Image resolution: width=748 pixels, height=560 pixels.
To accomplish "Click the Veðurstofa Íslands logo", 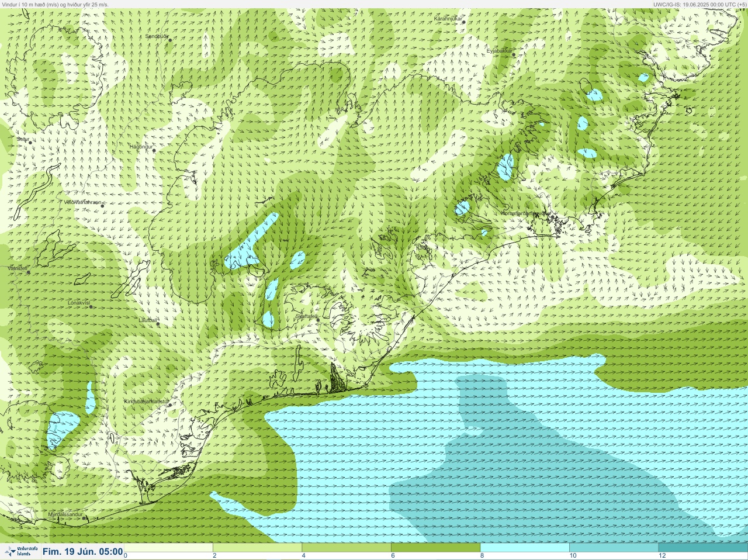I will [21, 551].
